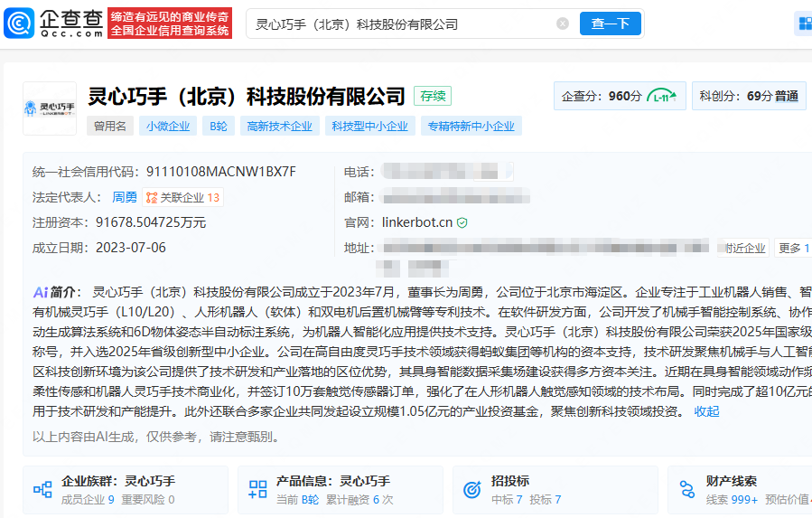Viewport: 812px width, 518px height.
Task: Click the 招投标 target icon
Action: pyautogui.click(x=471, y=489)
